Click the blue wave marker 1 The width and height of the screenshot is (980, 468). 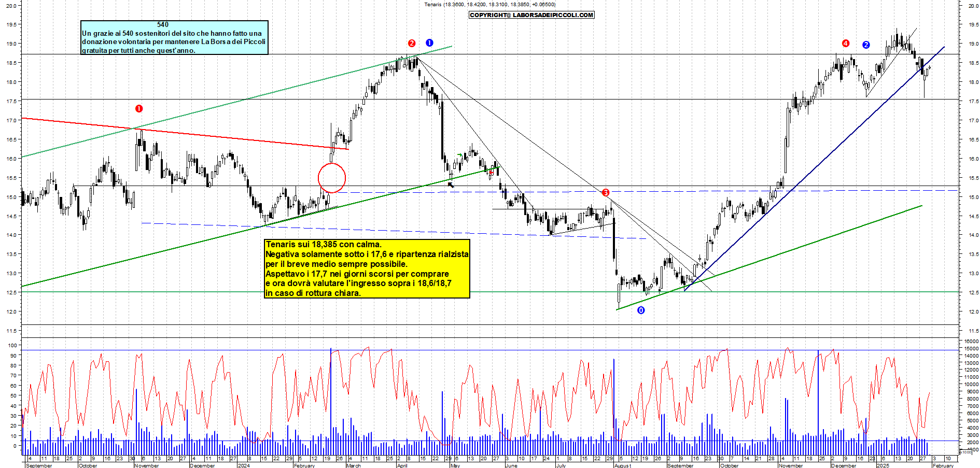[x=429, y=42]
